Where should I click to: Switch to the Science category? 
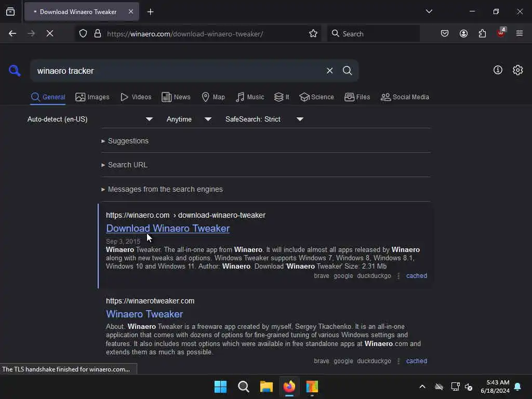[x=316, y=97]
